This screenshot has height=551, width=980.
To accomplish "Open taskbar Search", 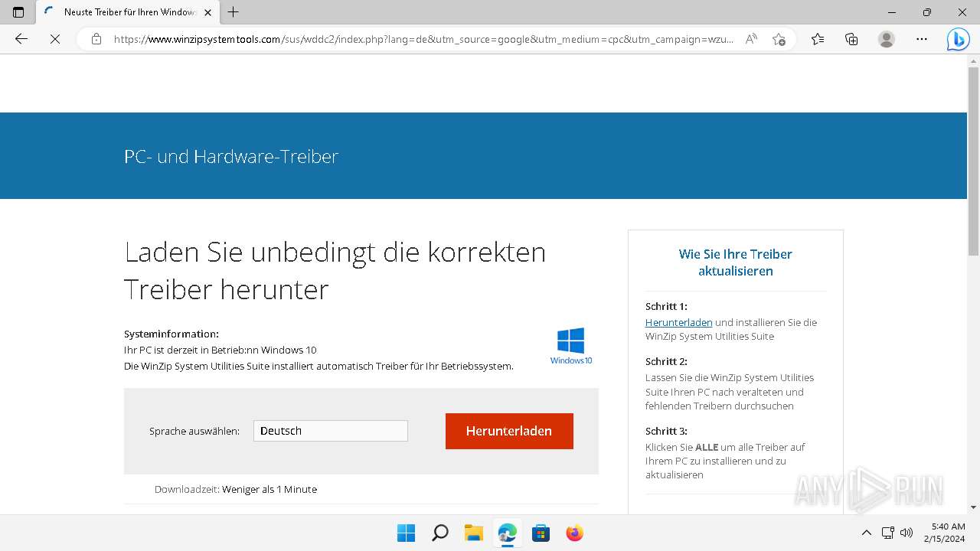I will pyautogui.click(x=439, y=533).
